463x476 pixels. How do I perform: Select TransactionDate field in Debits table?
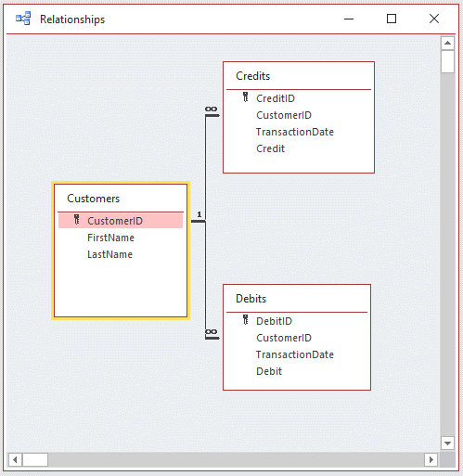pos(295,354)
